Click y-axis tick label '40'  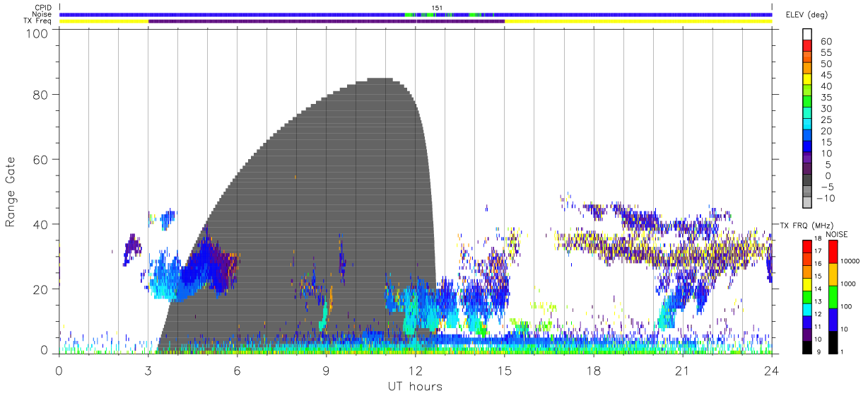[41, 224]
